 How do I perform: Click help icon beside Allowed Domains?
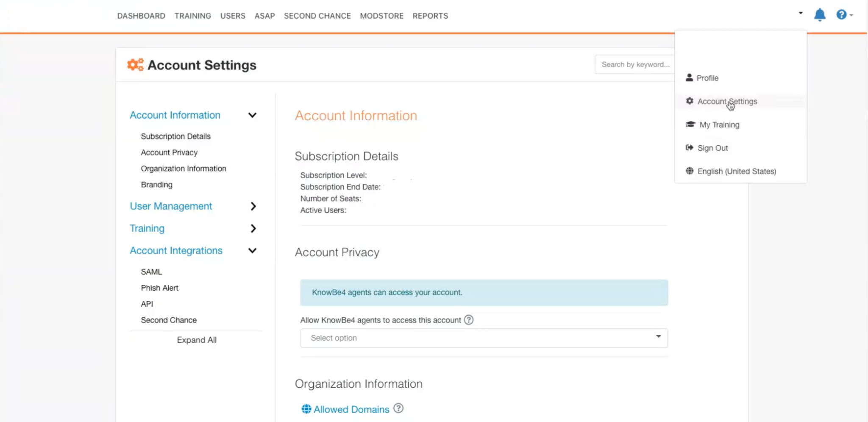point(398,408)
